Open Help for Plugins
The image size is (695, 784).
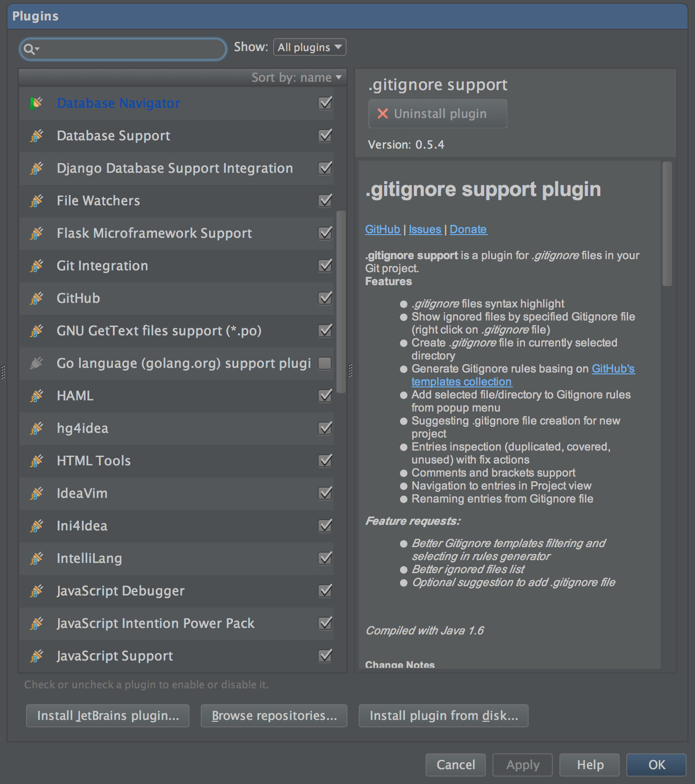(x=590, y=765)
